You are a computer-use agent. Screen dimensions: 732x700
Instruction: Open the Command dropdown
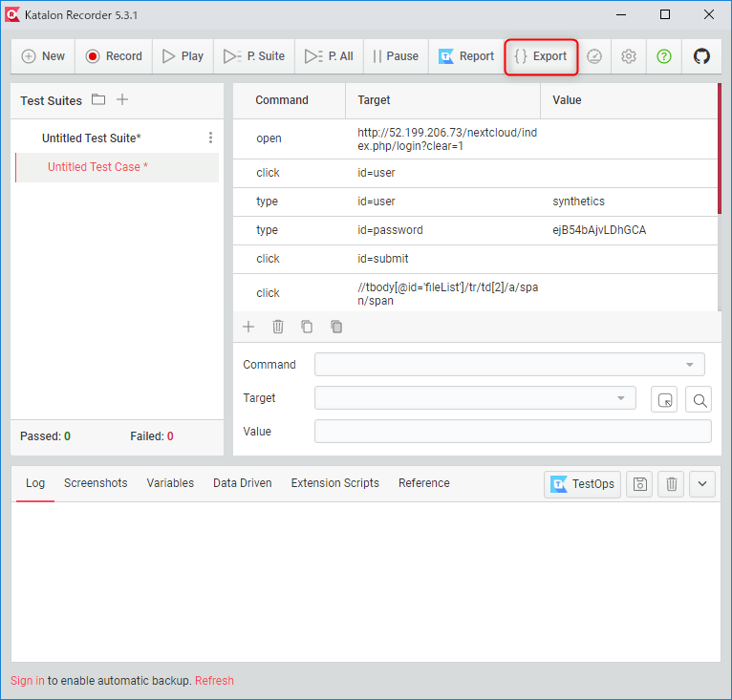pyautogui.click(x=509, y=365)
